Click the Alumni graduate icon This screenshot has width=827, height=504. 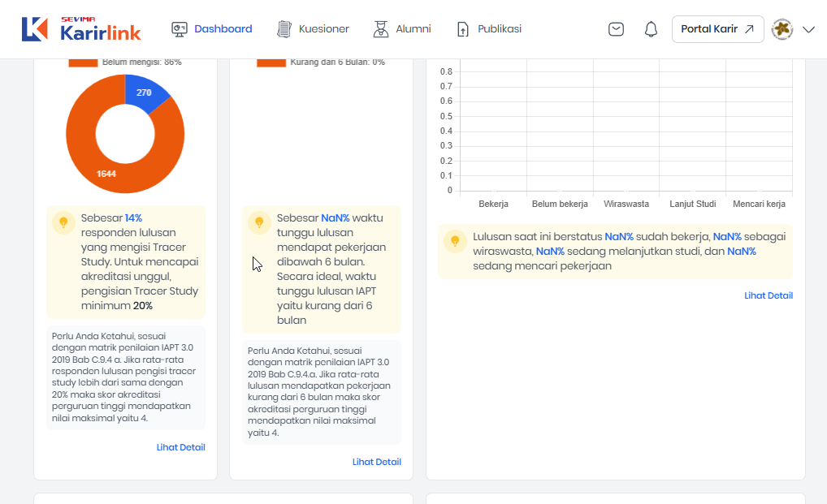(x=380, y=29)
